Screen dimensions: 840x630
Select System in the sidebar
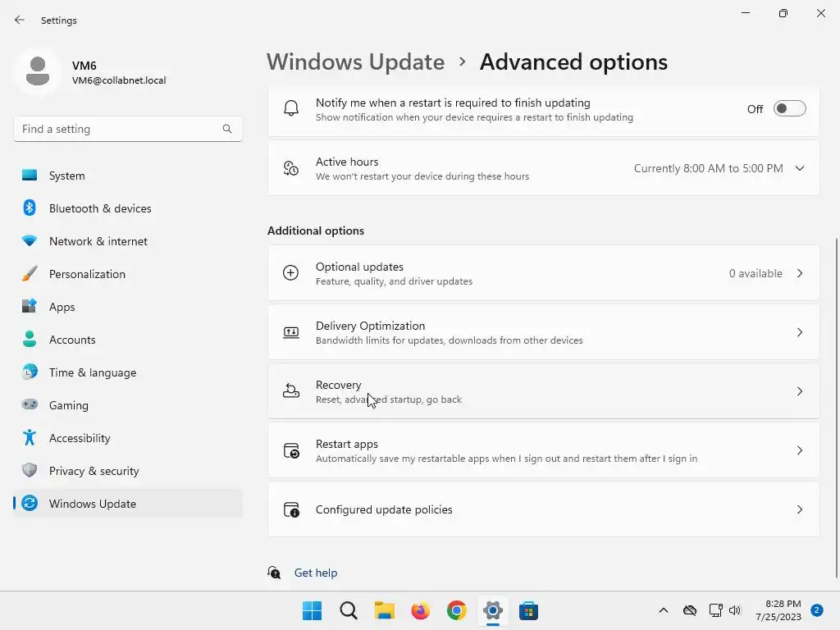(127, 176)
